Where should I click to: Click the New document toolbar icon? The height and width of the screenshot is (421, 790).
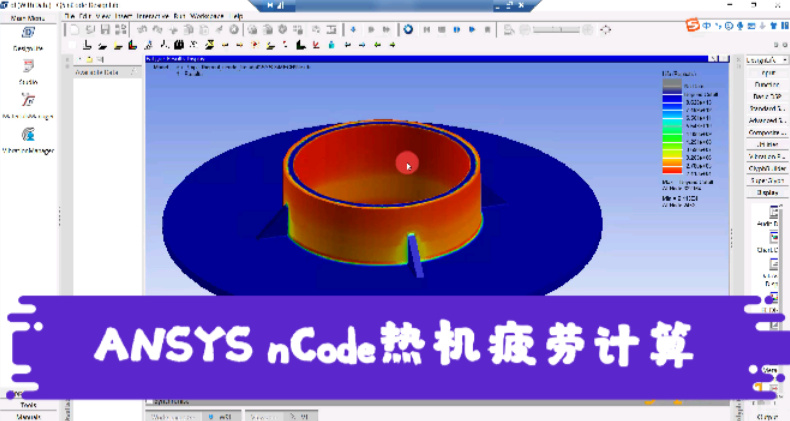75,30
